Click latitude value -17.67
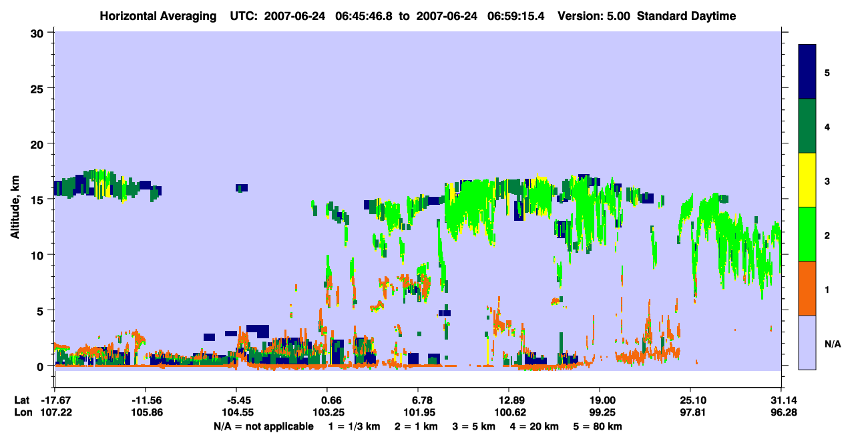 coord(55,400)
